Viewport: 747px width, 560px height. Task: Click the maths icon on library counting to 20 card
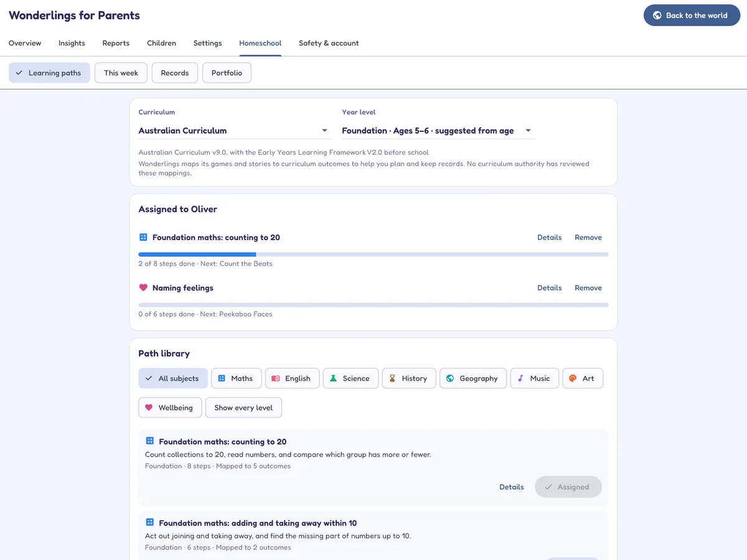pos(149,441)
